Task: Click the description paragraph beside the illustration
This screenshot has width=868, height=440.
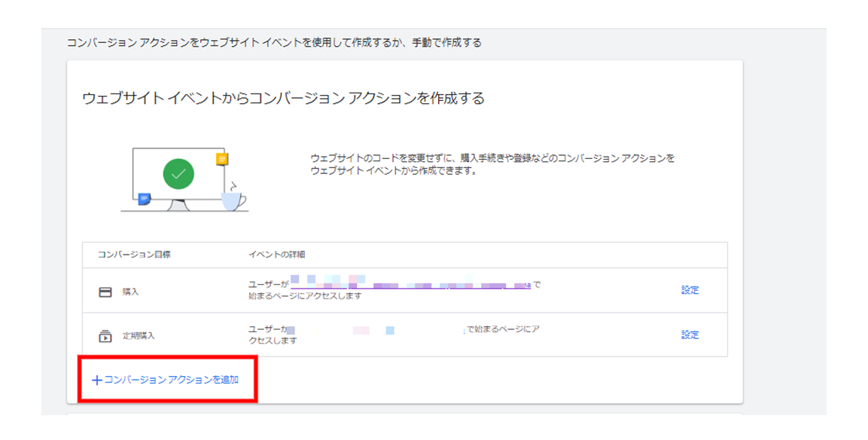Action: pyautogui.click(x=492, y=164)
